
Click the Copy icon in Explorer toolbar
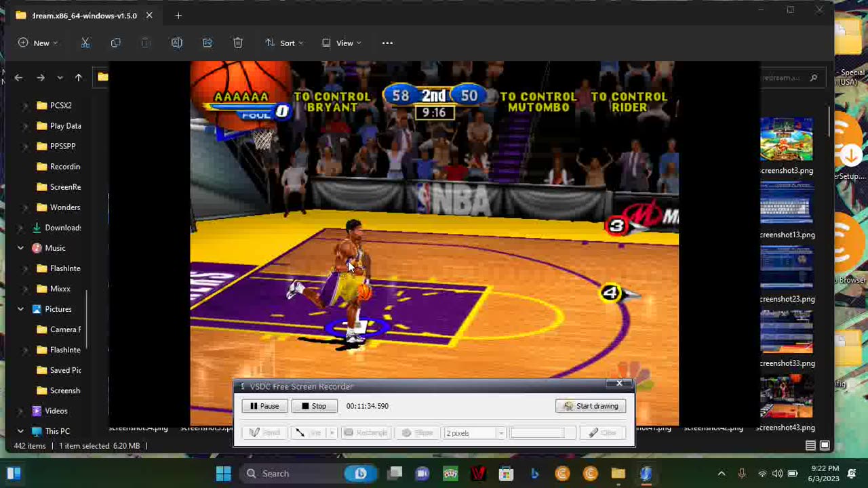tap(115, 43)
